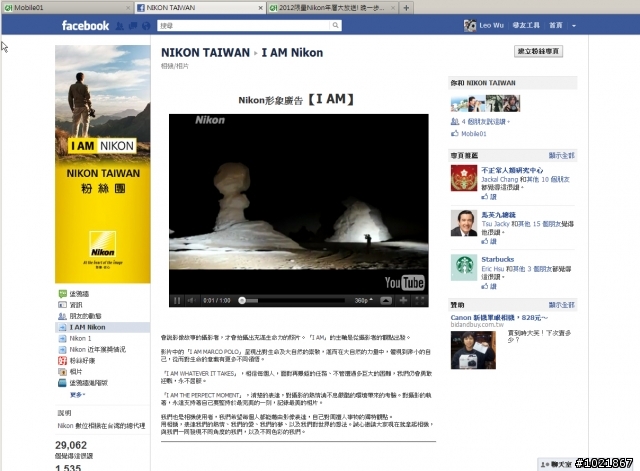640x471 pixels.
Task: Open Leo Wu profile link
Action: tap(491, 25)
